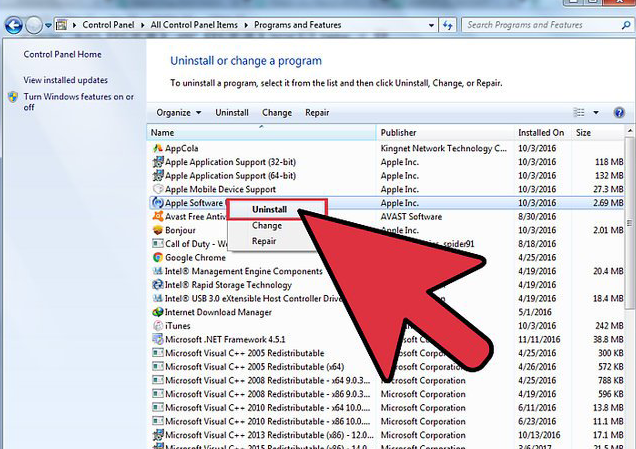Click Microsoft .NET Framework 4.5.1 icon
This screenshot has width=636, height=449.
(157, 339)
